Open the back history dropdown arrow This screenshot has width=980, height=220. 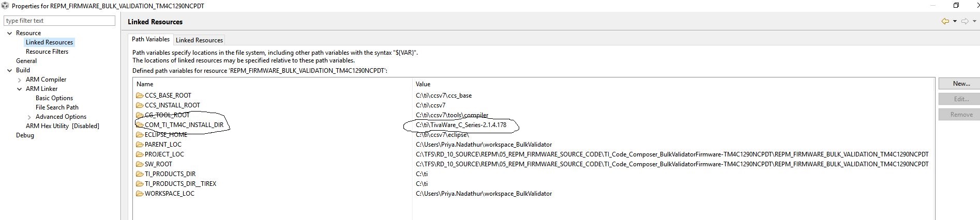pos(955,21)
